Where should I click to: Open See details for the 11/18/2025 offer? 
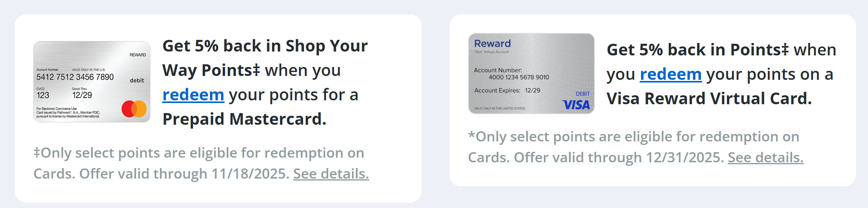point(331,174)
